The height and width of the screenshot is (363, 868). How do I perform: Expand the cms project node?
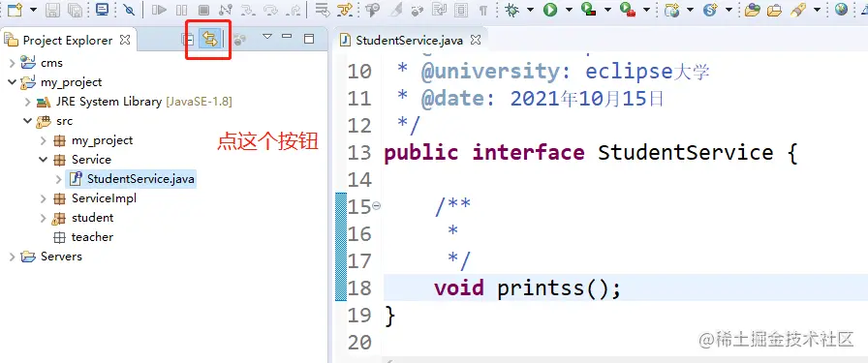coord(13,63)
